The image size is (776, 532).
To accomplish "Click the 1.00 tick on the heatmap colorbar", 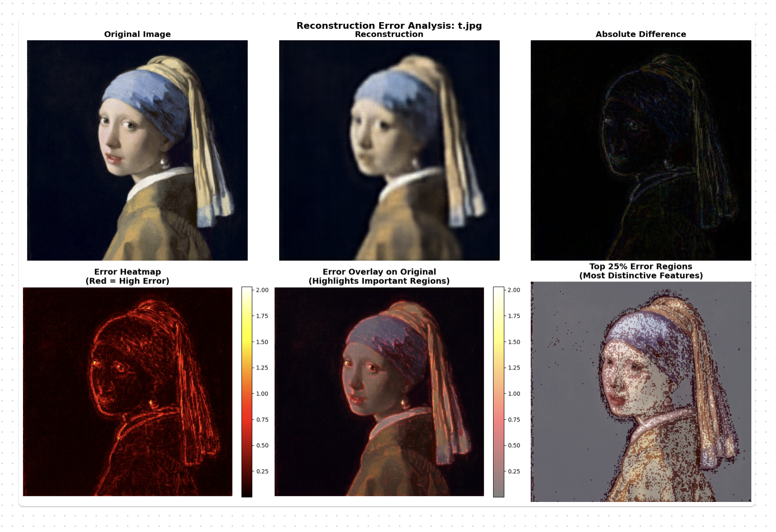I will click(262, 394).
